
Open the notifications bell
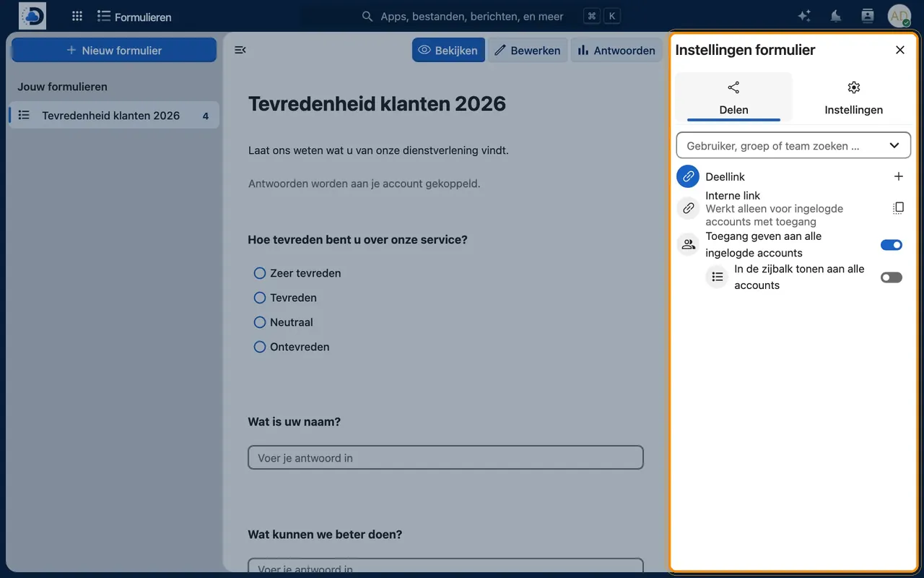tap(836, 16)
